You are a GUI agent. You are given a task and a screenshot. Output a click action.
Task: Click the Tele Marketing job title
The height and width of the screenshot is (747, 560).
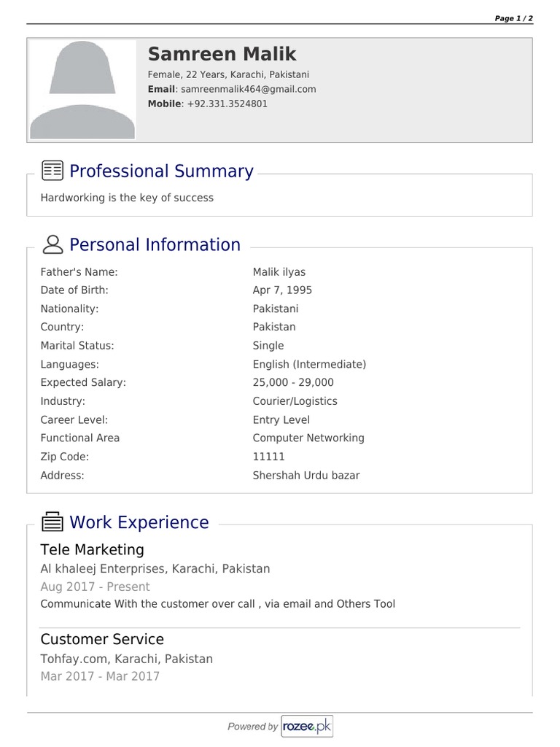click(x=92, y=549)
